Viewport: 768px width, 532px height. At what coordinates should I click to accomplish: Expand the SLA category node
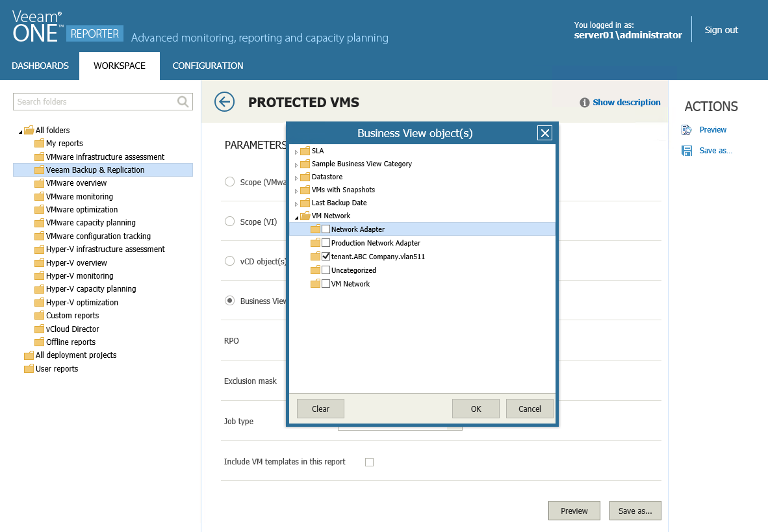click(296, 152)
